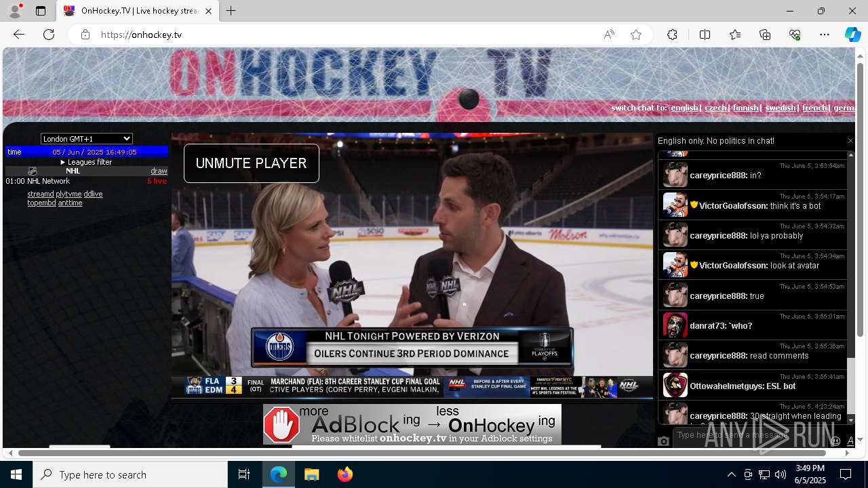This screenshot has width=868, height=488.
Task: Click careyprice888 avatar beside 'in?' message
Action: [x=675, y=175]
